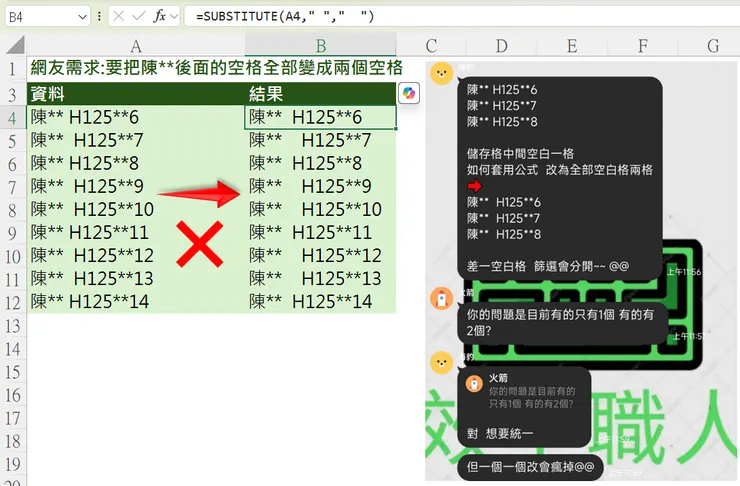
Task: Click cell A10 ending H125**12
Action: tap(136, 256)
